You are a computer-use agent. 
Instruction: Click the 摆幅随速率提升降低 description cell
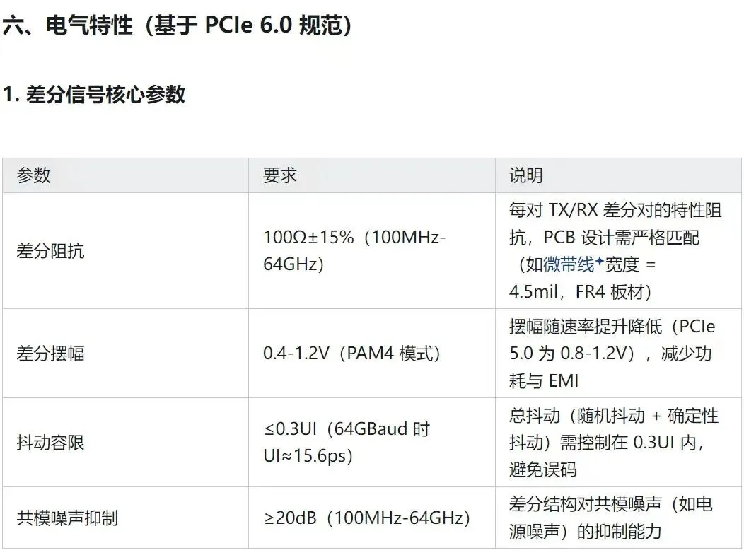[612, 354]
